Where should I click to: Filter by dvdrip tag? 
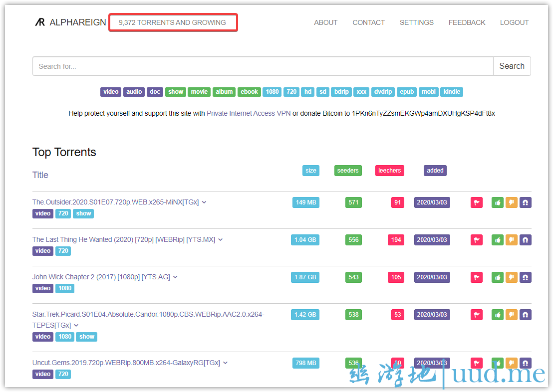[x=383, y=92]
